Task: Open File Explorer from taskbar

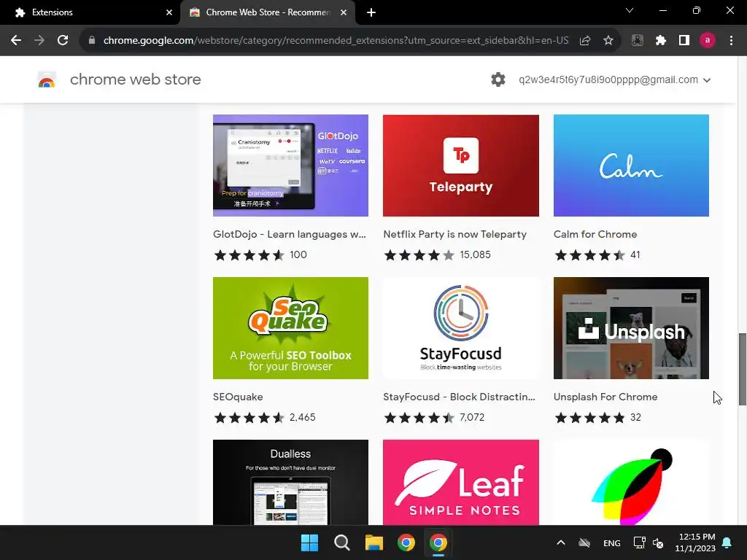Action: pos(374,542)
